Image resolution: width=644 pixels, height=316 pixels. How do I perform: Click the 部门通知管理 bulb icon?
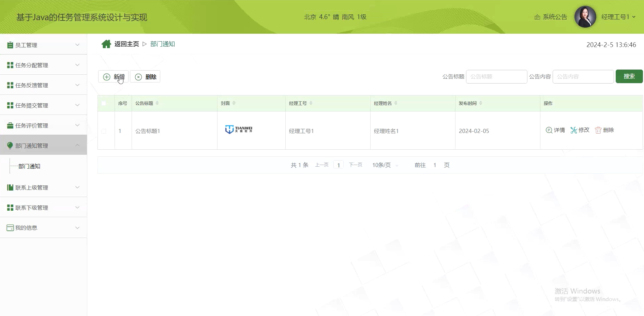click(x=10, y=146)
